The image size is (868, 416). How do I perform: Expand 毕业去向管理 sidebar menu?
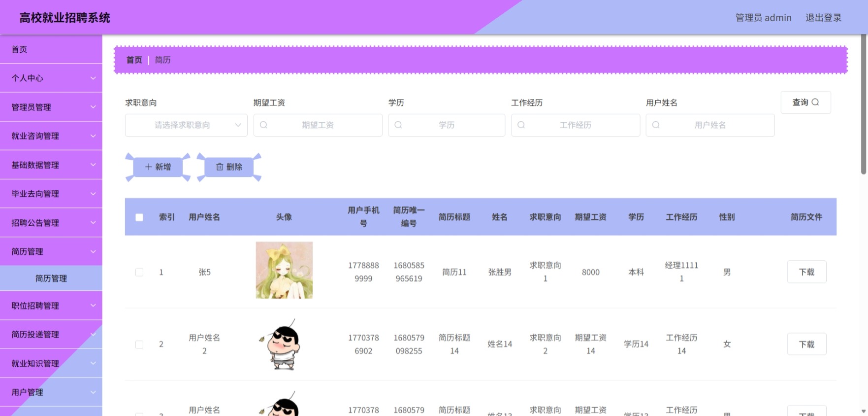51,194
